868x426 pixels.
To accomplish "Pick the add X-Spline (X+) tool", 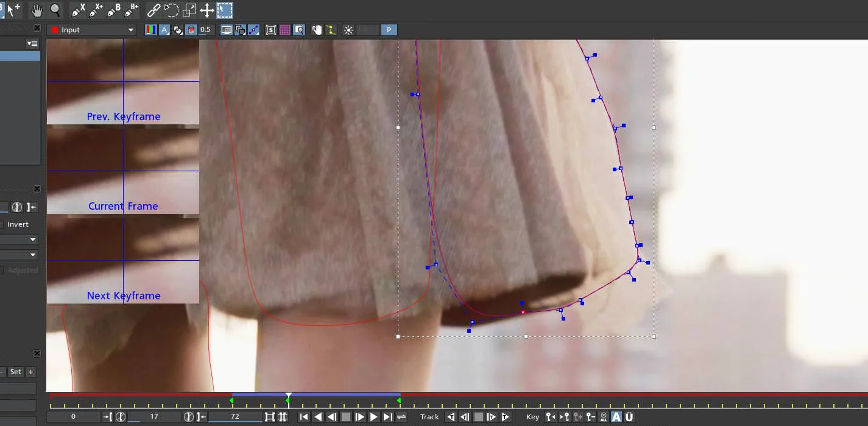I will click(x=96, y=10).
